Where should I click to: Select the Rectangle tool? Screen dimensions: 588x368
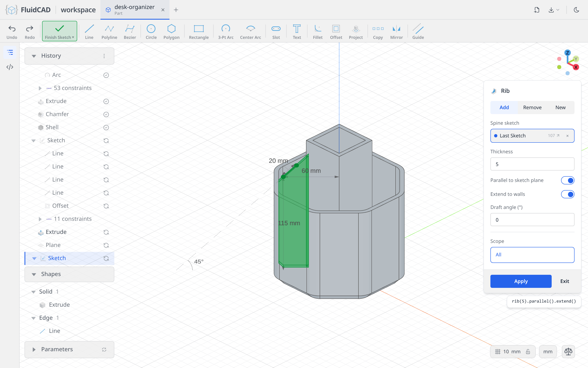pos(199,31)
